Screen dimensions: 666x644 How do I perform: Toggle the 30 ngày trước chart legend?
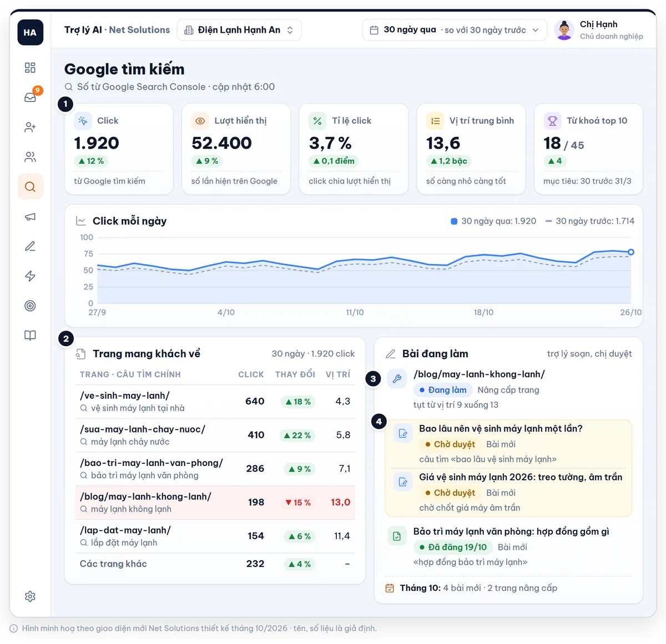589,221
